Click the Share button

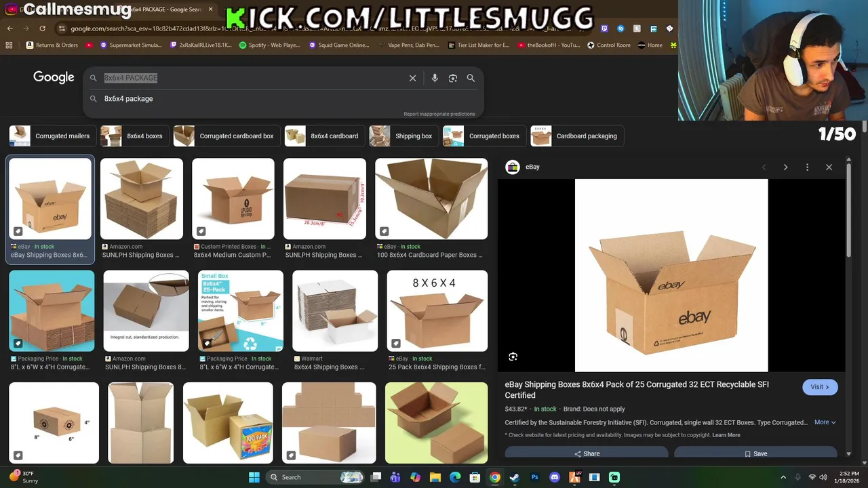tap(587, 453)
